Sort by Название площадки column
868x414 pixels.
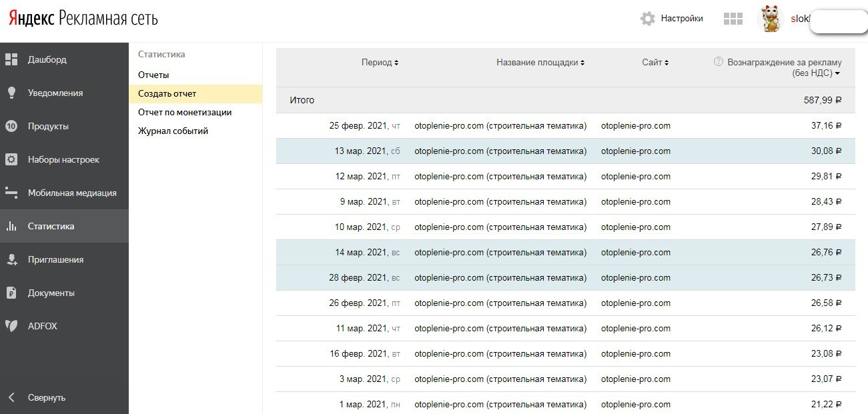pos(540,63)
